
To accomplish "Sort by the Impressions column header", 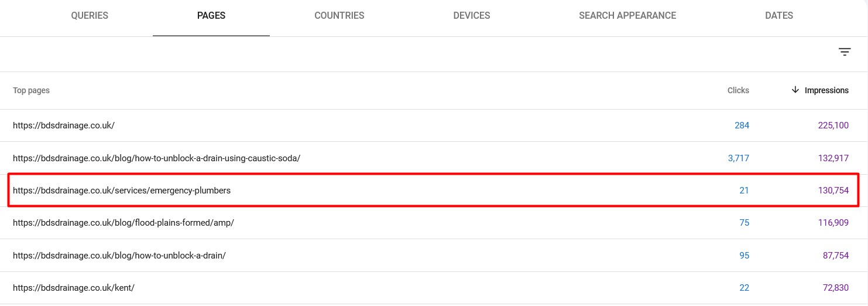I will tap(826, 90).
